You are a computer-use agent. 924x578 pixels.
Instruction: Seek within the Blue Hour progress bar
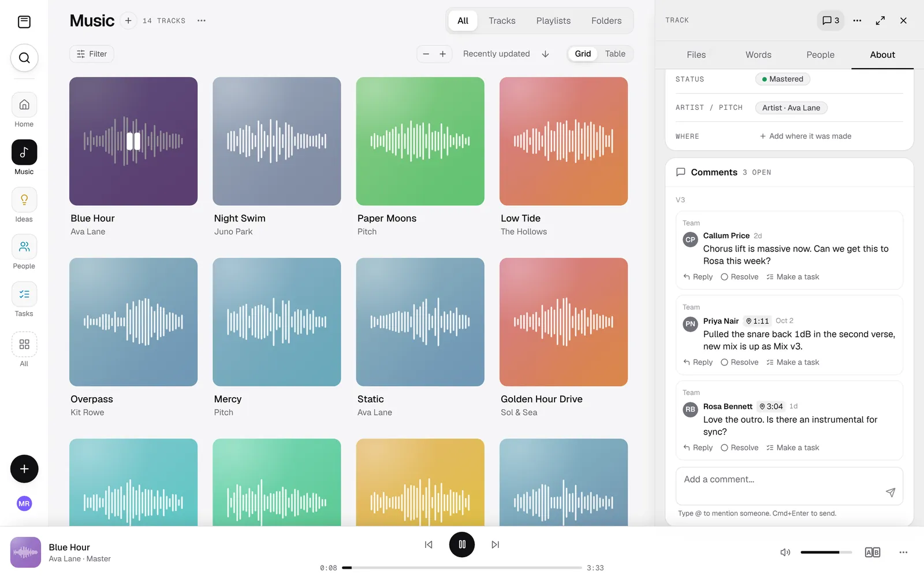(x=462, y=568)
